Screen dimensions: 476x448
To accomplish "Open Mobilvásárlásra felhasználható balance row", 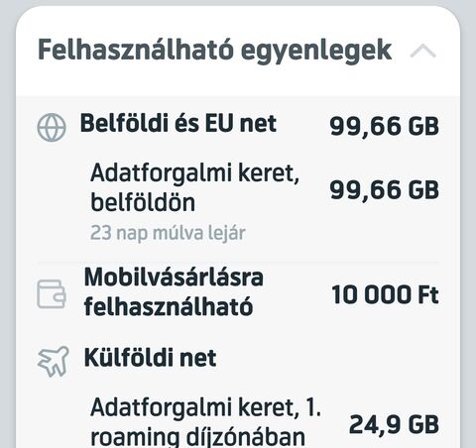I will [238, 293].
